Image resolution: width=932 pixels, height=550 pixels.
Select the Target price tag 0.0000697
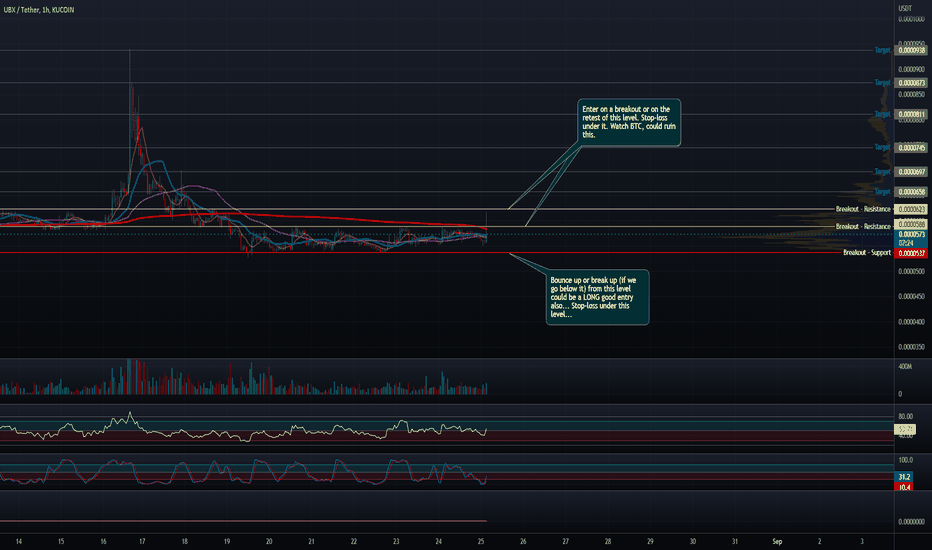tap(911, 172)
